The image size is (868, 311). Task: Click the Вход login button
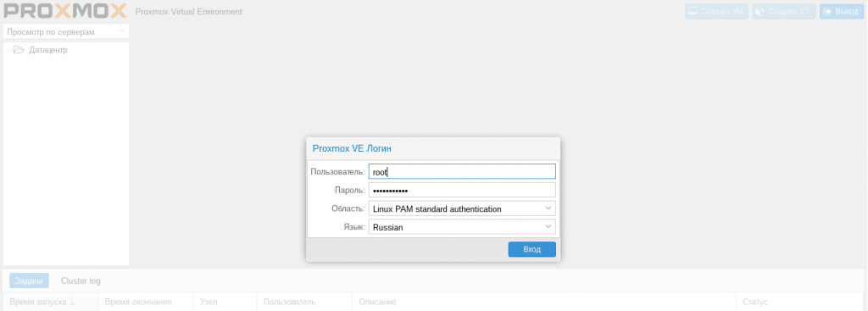coord(532,250)
